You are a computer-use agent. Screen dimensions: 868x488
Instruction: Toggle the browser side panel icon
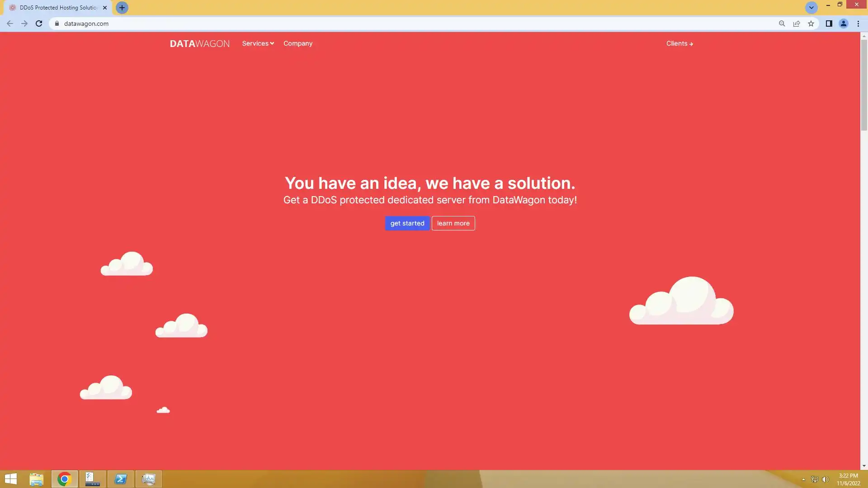tap(829, 23)
